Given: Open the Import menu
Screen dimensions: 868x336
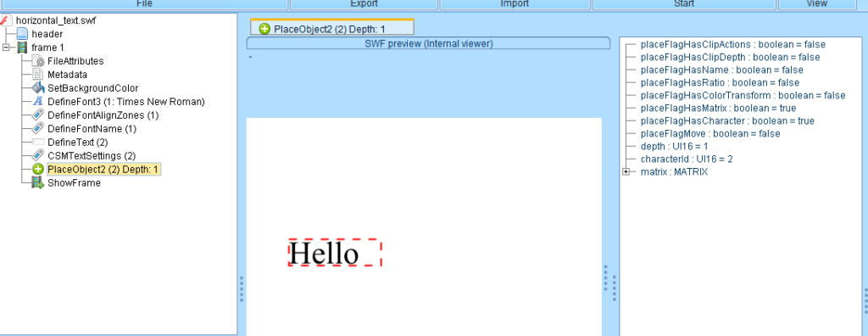Looking at the screenshot, I should coord(515,4).
